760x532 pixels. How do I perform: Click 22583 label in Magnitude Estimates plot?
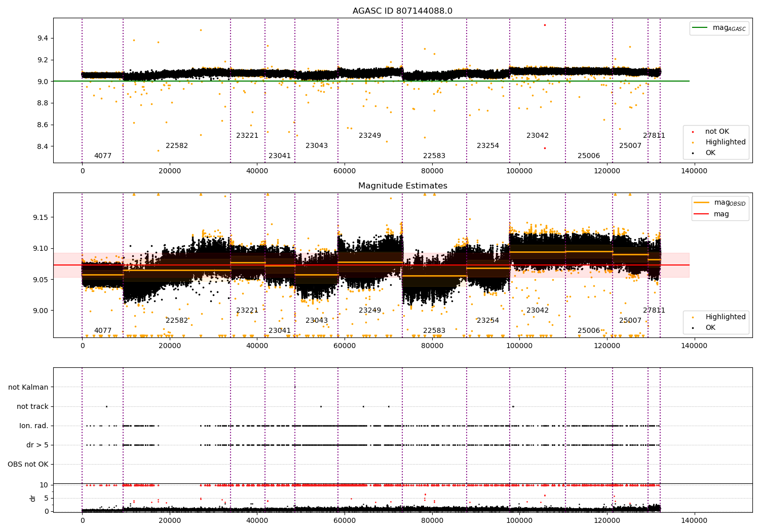pyautogui.click(x=434, y=330)
